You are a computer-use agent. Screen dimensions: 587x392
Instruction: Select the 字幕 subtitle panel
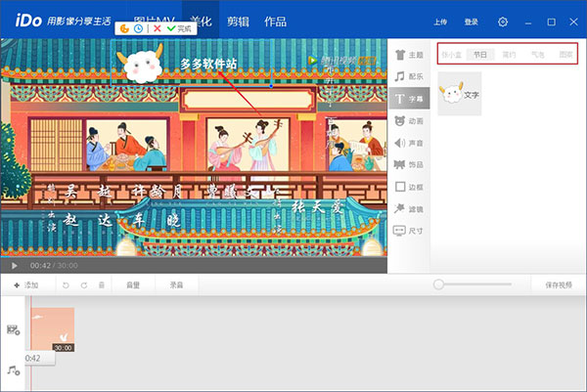(409, 99)
